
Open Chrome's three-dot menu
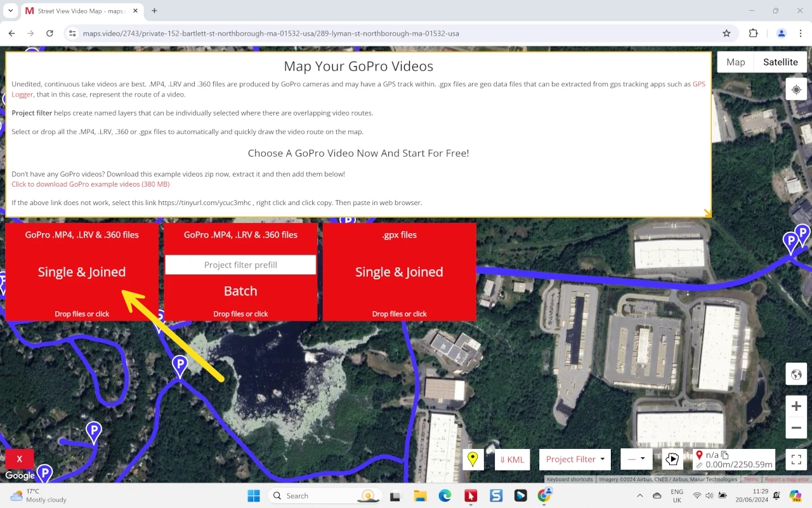point(801,33)
